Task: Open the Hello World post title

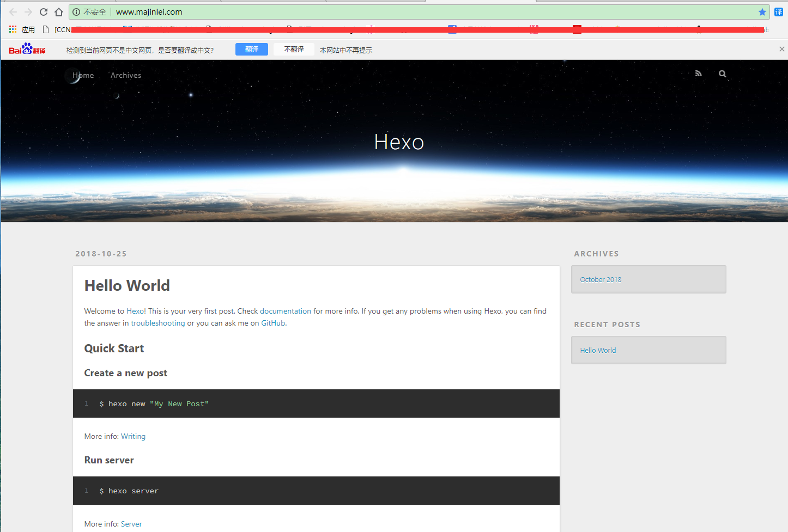Action: 127,285
